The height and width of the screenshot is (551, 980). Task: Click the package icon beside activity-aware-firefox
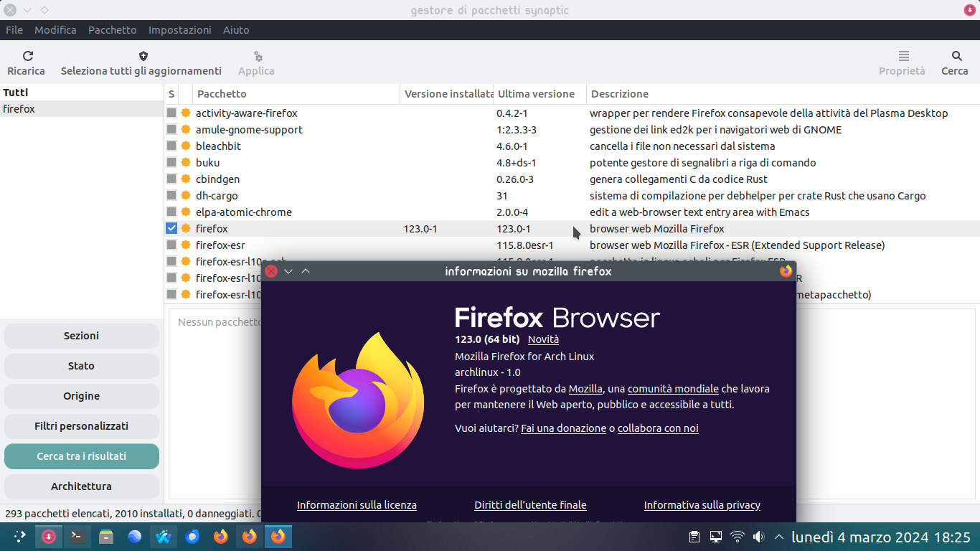[x=186, y=113]
